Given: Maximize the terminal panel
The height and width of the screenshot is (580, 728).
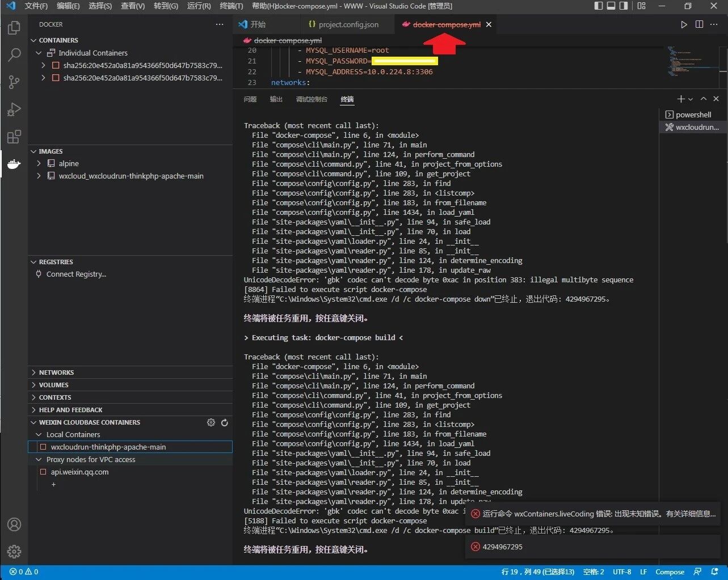Looking at the screenshot, I should (704, 99).
